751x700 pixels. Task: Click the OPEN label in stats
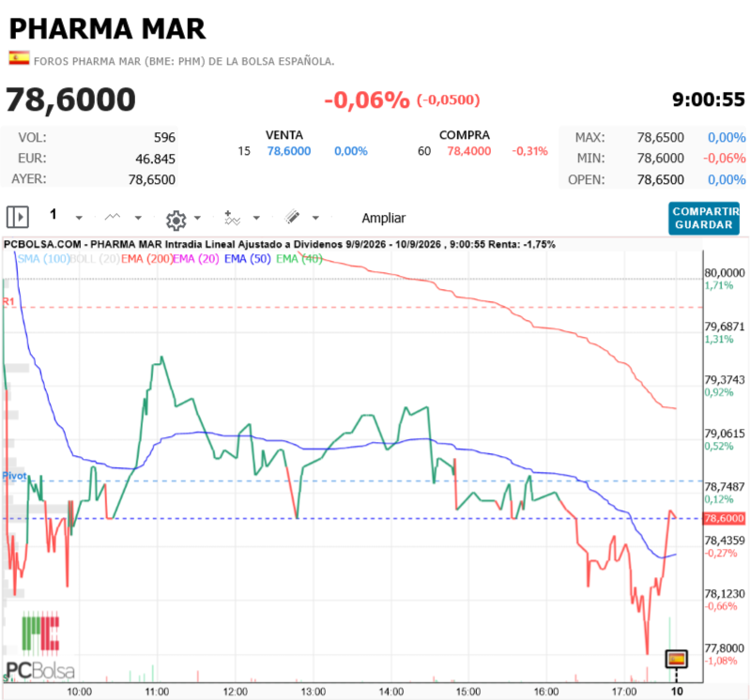(x=586, y=180)
